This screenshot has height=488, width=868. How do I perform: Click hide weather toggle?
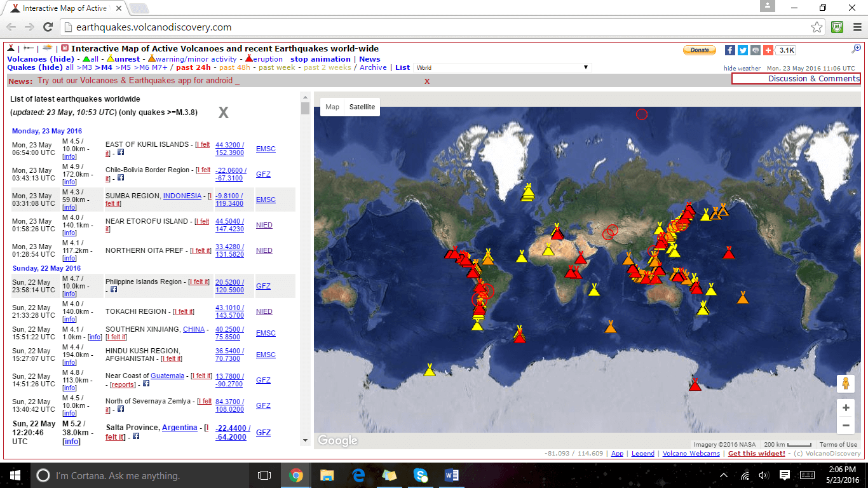742,69
